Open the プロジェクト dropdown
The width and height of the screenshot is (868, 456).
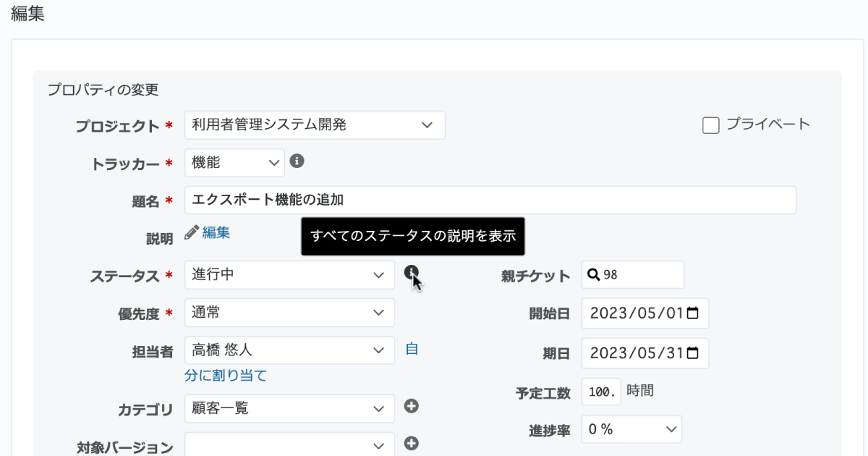pos(315,125)
